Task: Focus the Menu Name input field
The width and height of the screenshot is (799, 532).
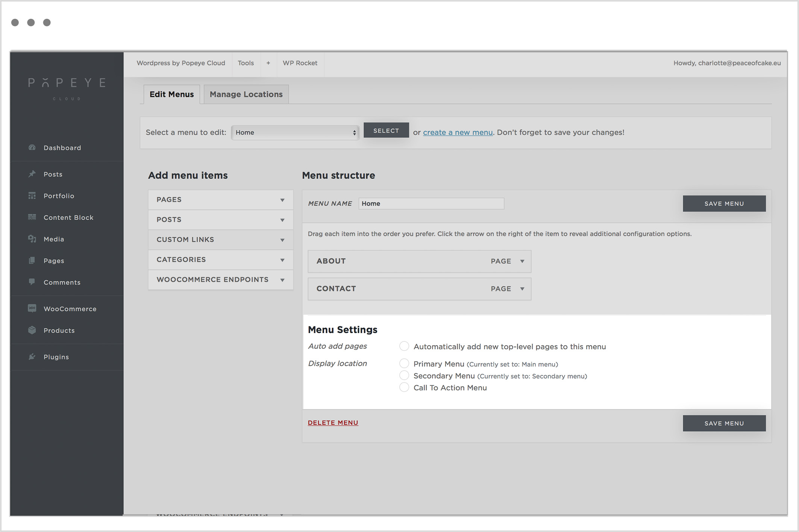Action: (x=431, y=203)
